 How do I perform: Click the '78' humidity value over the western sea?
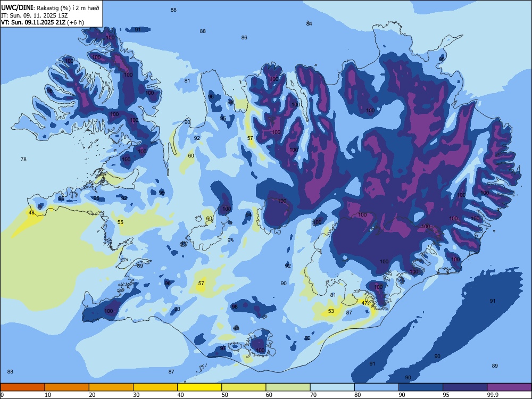23,160
